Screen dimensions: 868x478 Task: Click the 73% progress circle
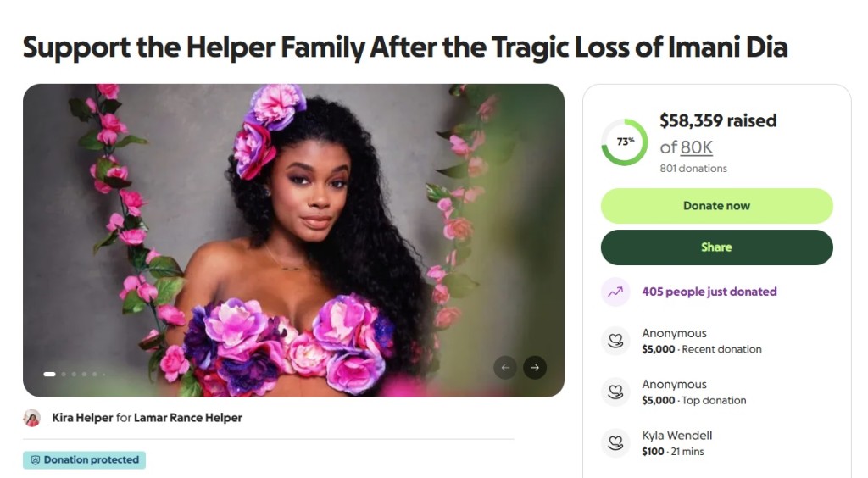[x=625, y=142]
